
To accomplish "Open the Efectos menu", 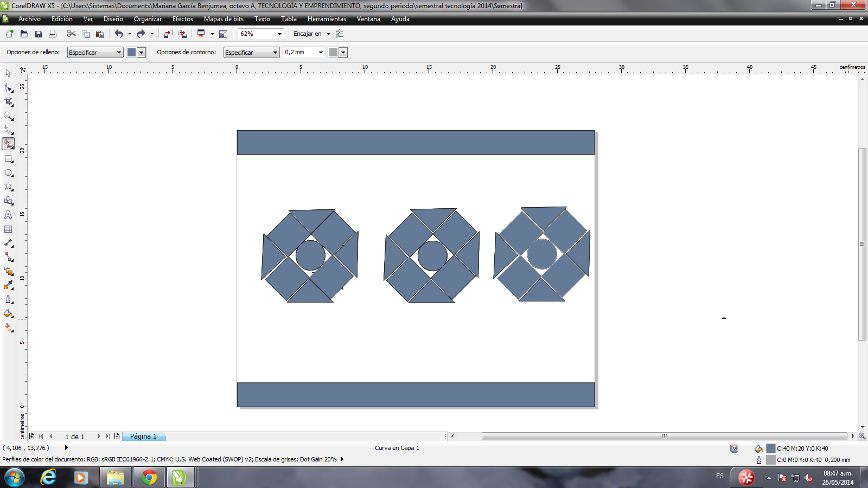I will click(183, 19).
